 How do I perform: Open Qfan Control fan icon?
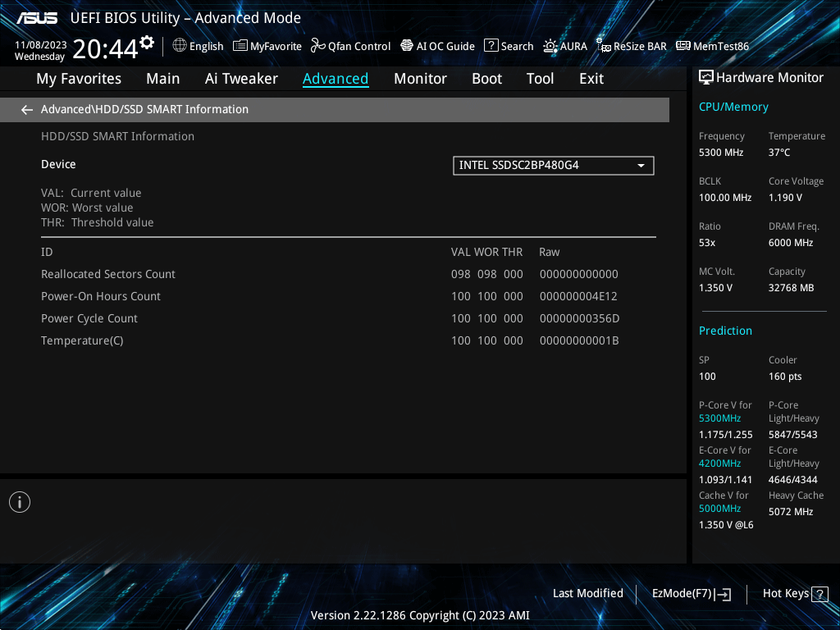318,46
